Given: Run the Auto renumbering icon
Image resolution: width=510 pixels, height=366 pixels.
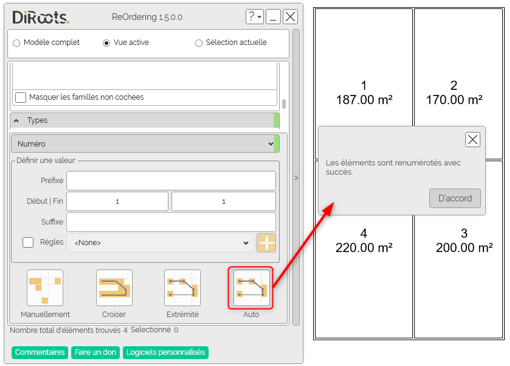Looking at the screenshot, I should pos(251,288).
